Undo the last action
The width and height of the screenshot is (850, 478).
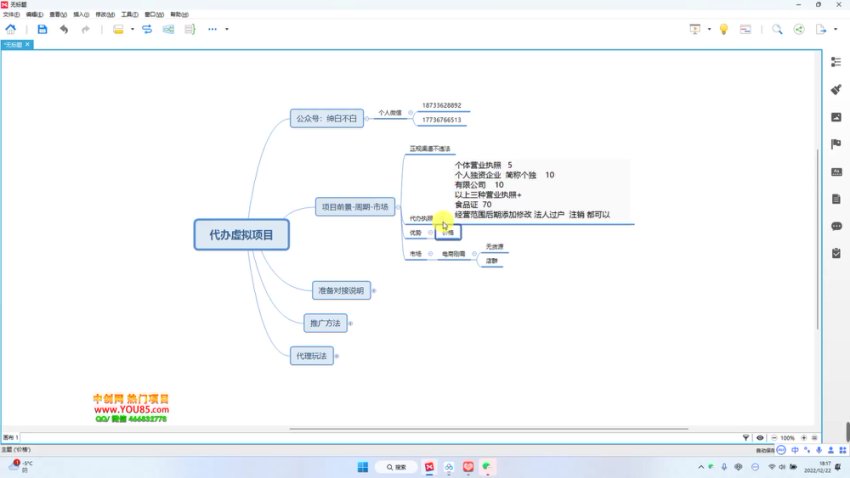coord(64,29)
